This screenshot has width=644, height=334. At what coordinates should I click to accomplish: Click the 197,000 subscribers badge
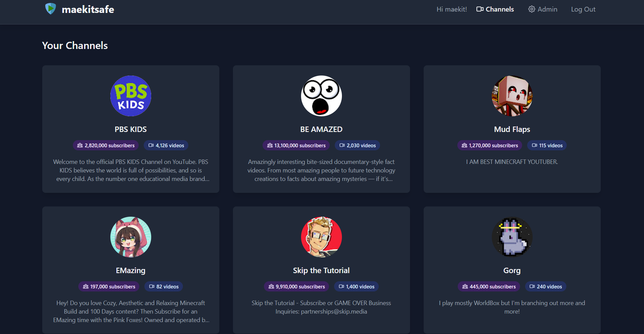pos(109,286)
